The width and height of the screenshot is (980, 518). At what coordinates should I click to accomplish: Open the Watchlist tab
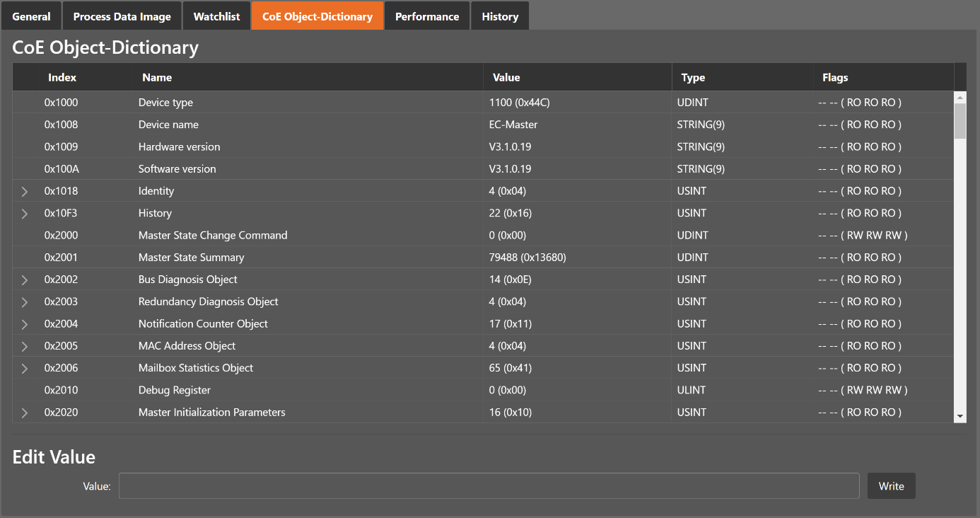coord(216,16)
